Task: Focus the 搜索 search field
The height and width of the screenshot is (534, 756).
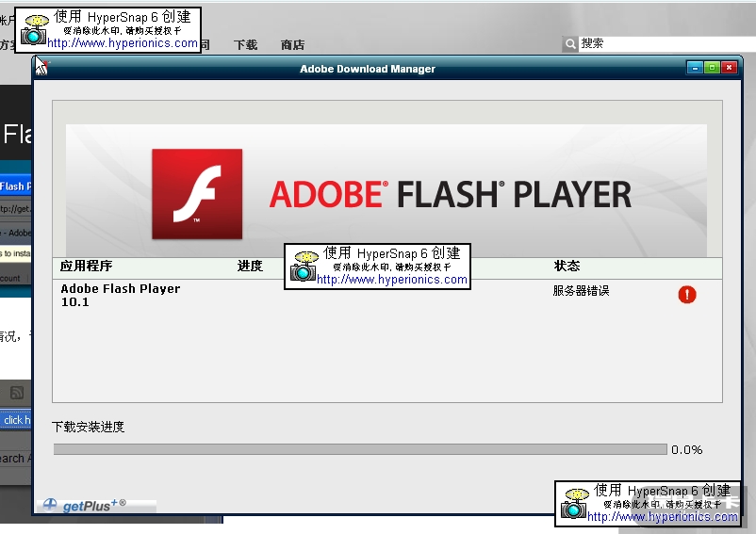Action: pyautogui.click(x=666, y=44)
